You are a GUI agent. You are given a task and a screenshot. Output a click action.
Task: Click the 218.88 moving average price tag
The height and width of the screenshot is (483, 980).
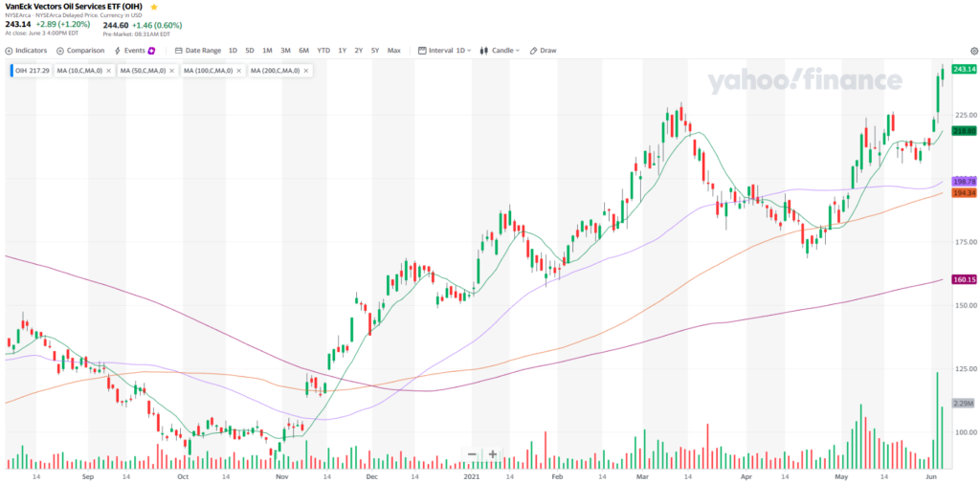[x=965, y=131]
